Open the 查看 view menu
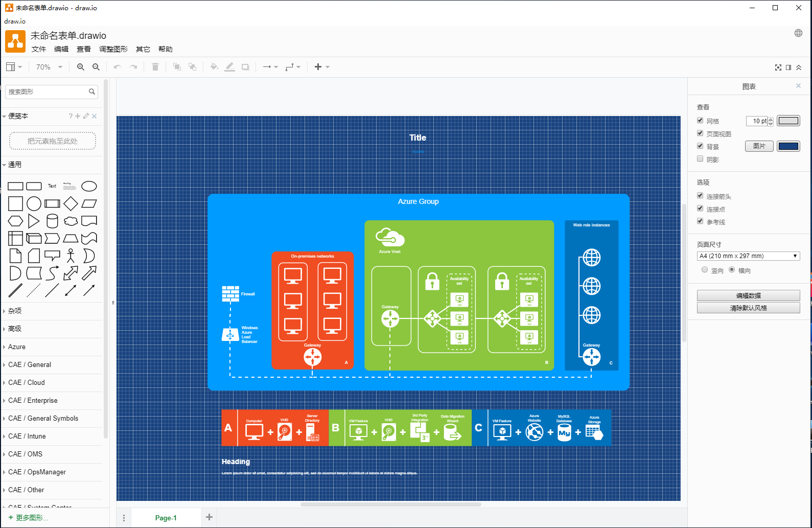812x528 pixels. pyautogui.click(x=84, y=49)
